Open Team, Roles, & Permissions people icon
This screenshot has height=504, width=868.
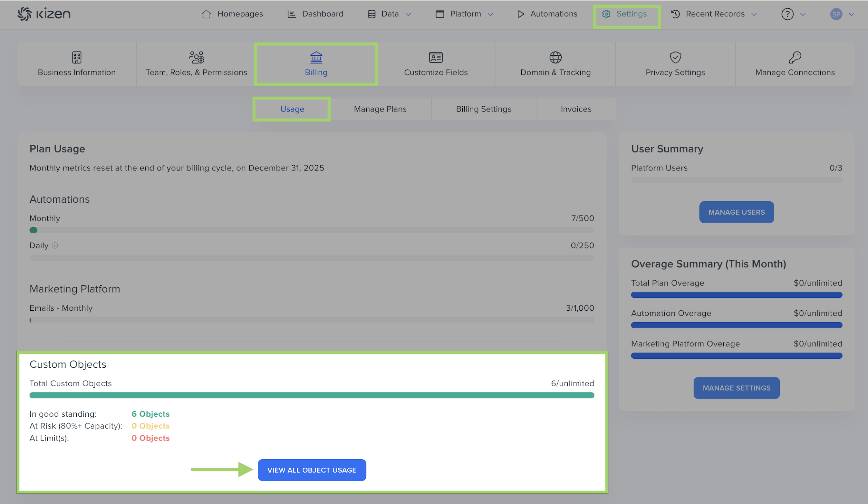(x=196, y=58)
